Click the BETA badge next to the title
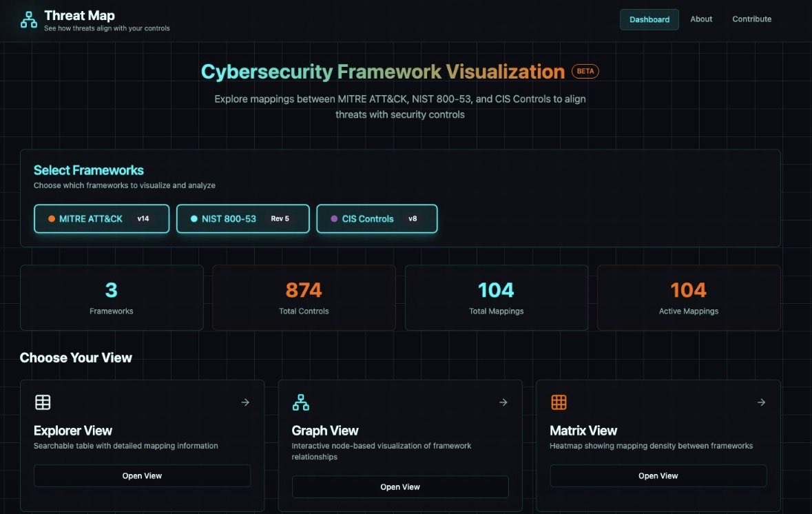 tap(585, 70)
